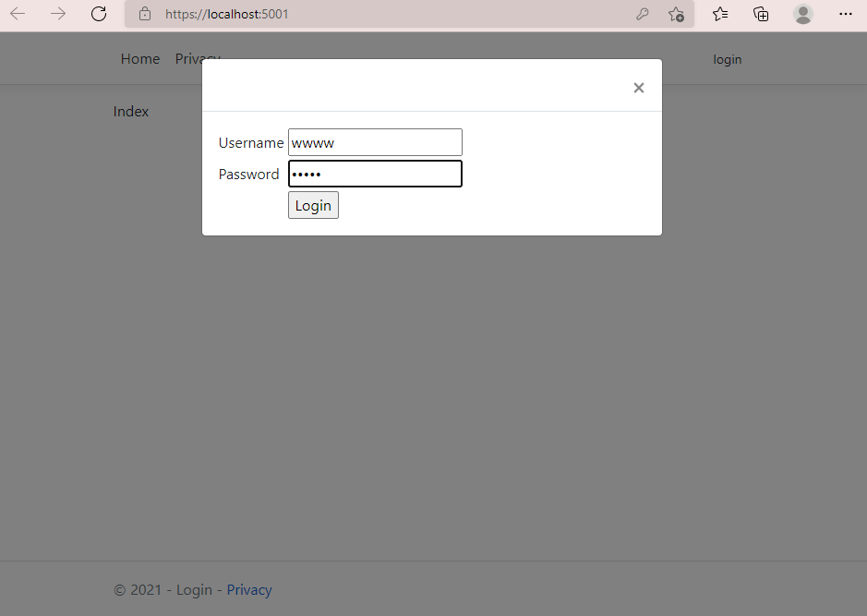Click the Password input field
The height and width of the screenshot is (616, 867).
pyautogui.click(x=375, y=174)
